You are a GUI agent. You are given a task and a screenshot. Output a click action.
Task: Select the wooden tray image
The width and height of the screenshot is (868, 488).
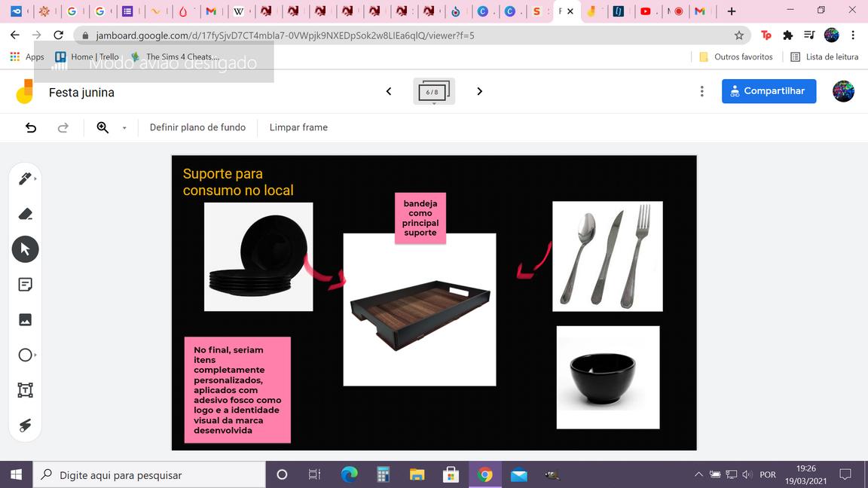[x=420, y=310]
